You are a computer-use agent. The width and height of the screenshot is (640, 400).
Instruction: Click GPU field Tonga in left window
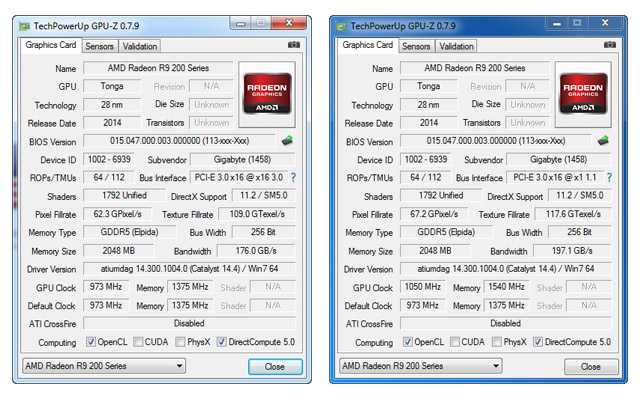click(112, 86)
